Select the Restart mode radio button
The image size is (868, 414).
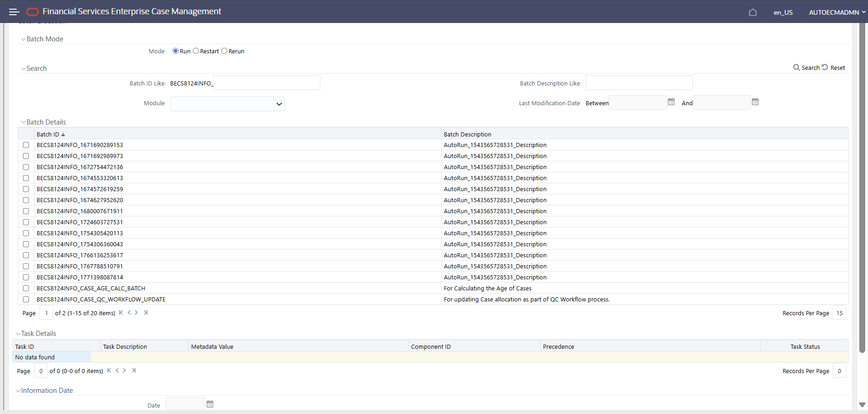[196, 51]
